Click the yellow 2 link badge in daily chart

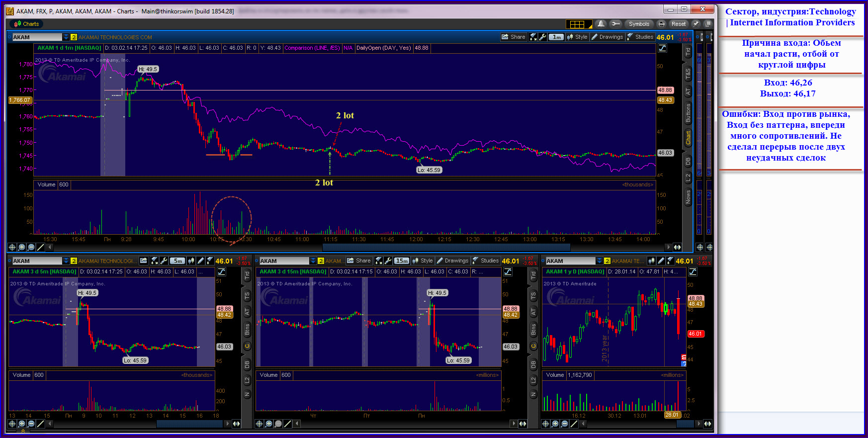[x=607, y=261]
